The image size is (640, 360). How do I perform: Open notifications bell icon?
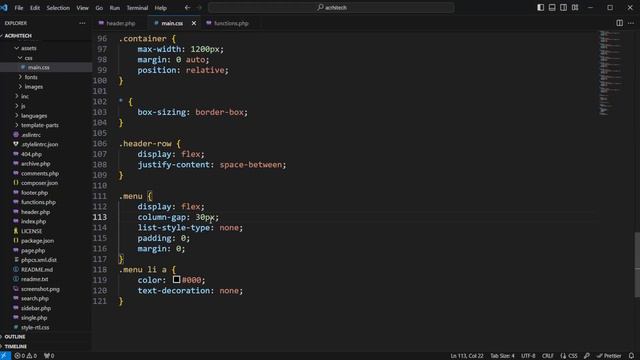point(631,356)
